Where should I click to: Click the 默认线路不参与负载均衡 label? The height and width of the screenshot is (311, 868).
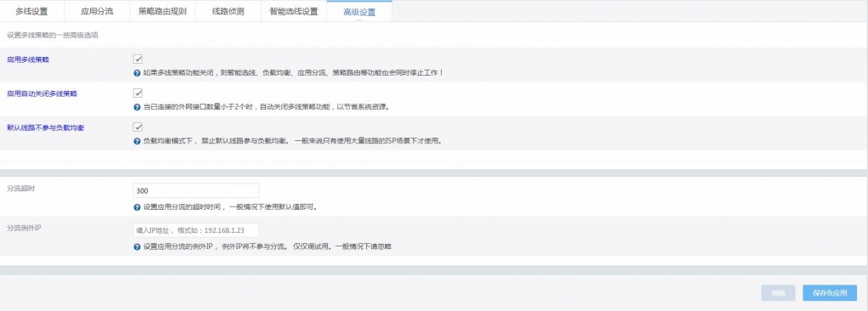[45, 127]
